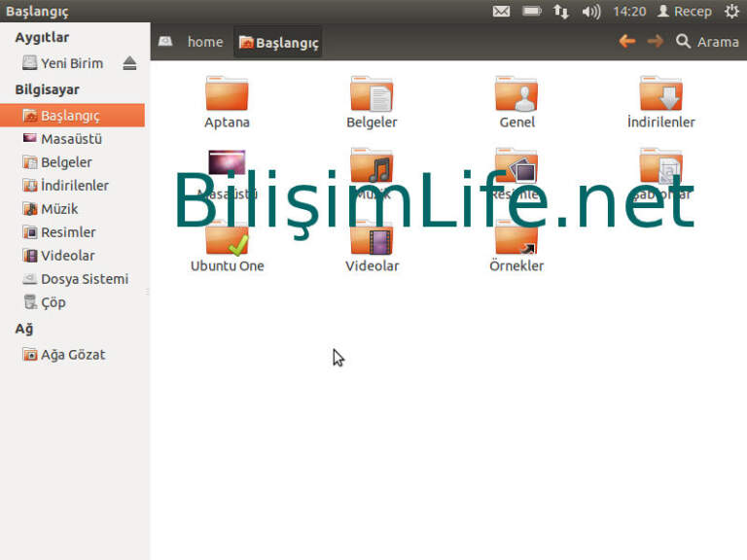Eject the Yeni Birim volume
This screenshot has height=560, width=747.
pos(130,63)
